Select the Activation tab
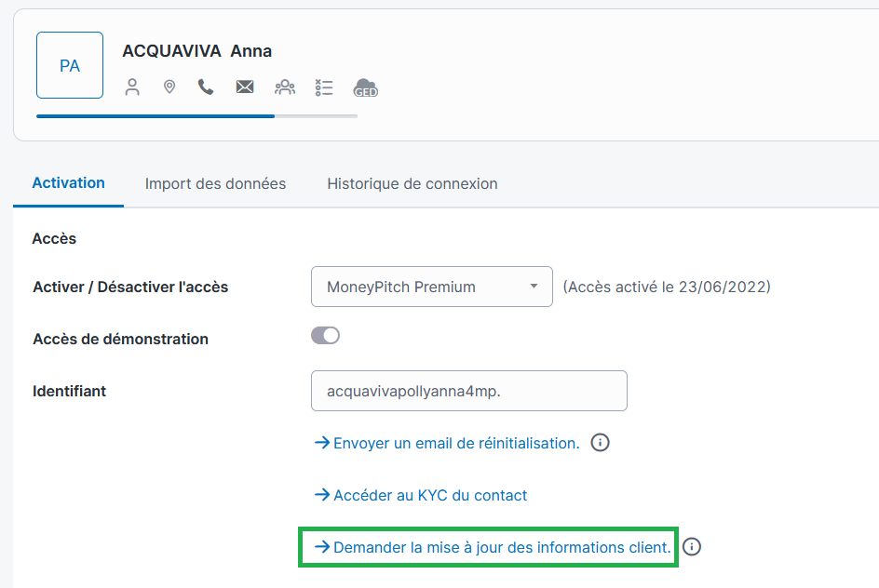This screenshot has height=588, width=879. [x=68, y=183]
